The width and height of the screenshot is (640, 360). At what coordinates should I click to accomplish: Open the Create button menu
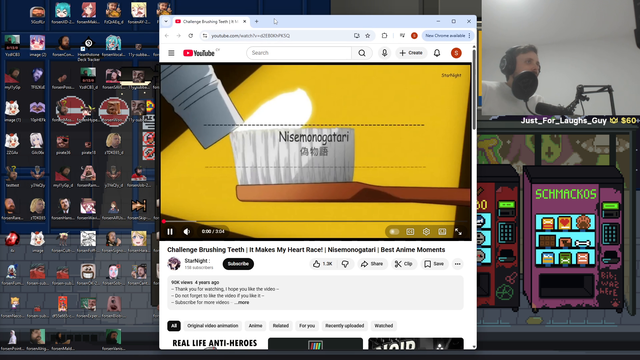click(411, 53)
